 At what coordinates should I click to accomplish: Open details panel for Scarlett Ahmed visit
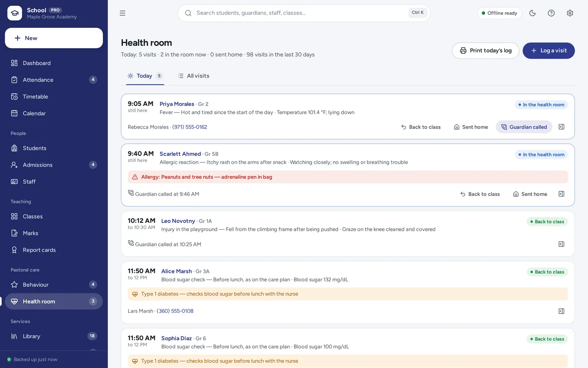pyautogui.click(x=562, y=194)
